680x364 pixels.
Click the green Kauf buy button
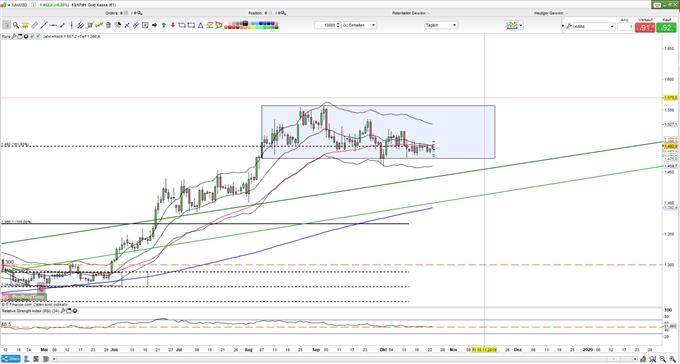(665, 28)
